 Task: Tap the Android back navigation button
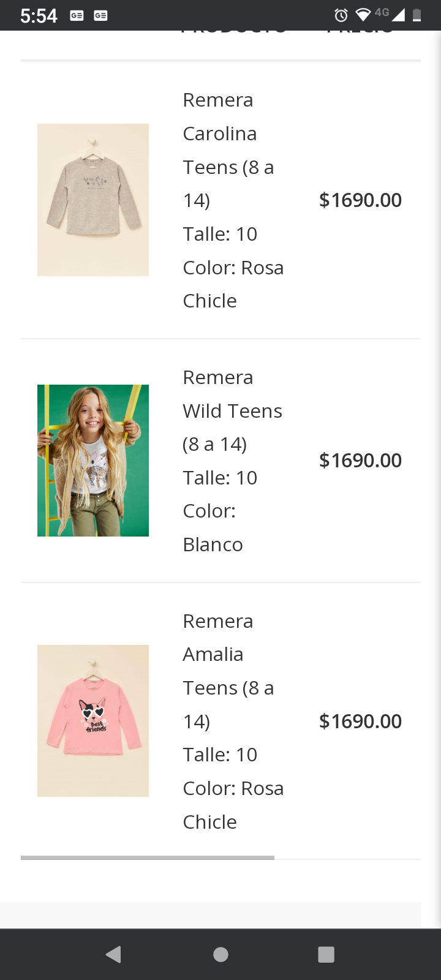coord(113,954)
